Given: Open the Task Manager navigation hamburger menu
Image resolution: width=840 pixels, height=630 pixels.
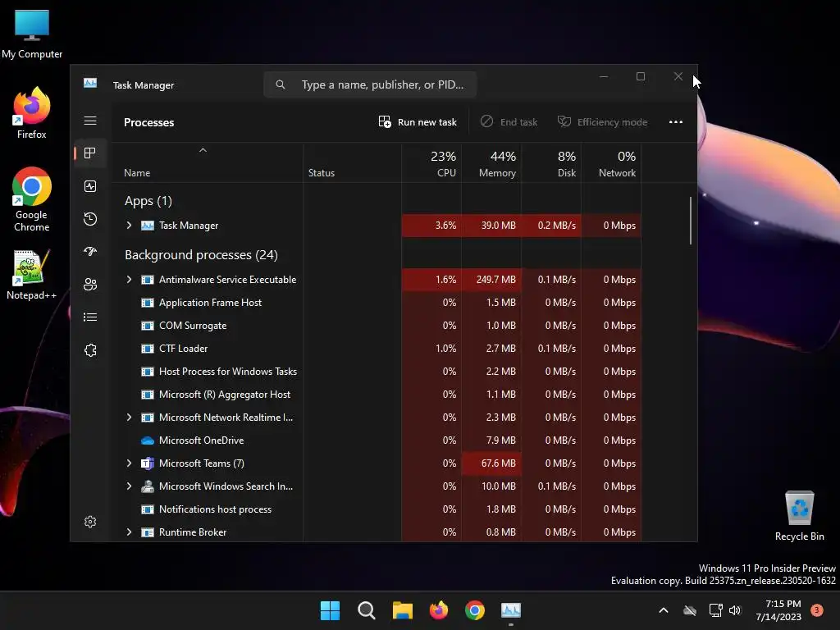Looking at the screenshot, I should 90,121.
